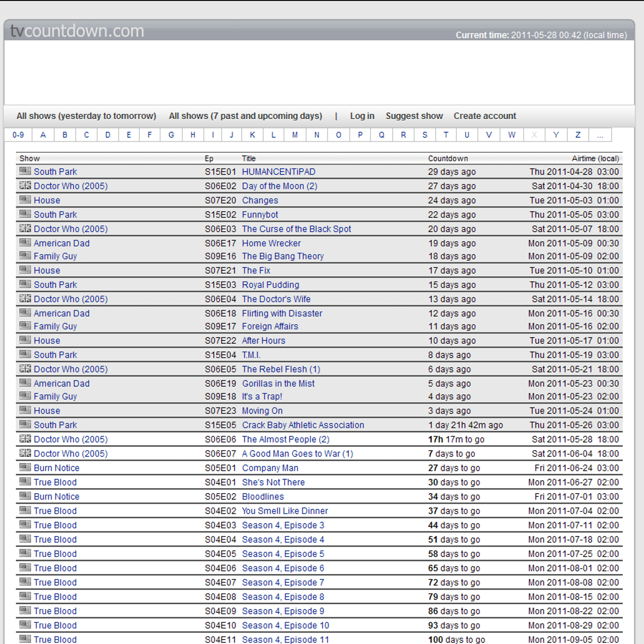
Task: Click the UK flag icon beside The Doctor's Wife
Action: coord(25,298)
